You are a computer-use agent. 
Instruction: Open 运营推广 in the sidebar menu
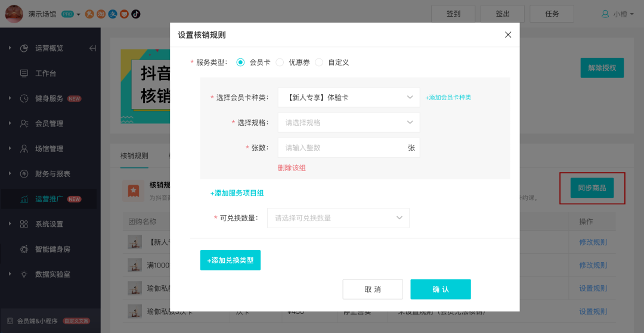pyautogui.click(x=49, y=199)
